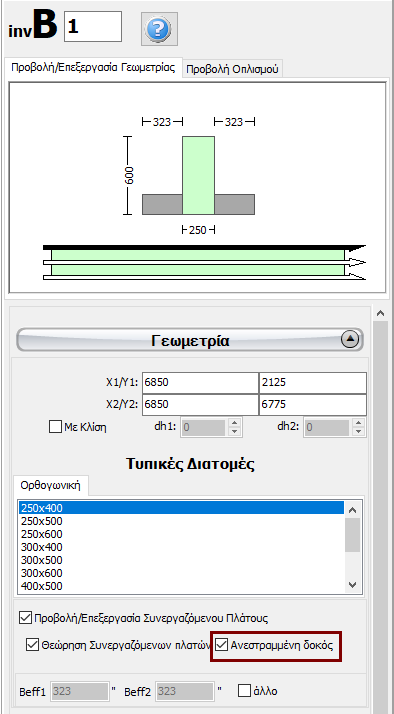
Task: Open the blue help question mark icon
Action: 159,29
